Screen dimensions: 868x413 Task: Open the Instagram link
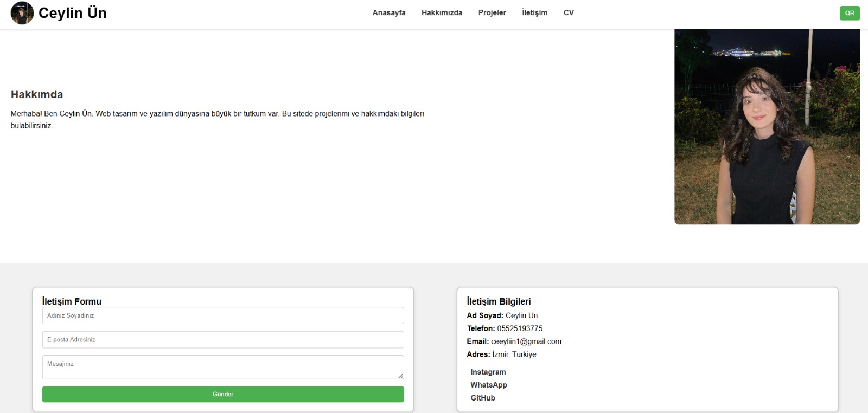[x=488, y=372]
